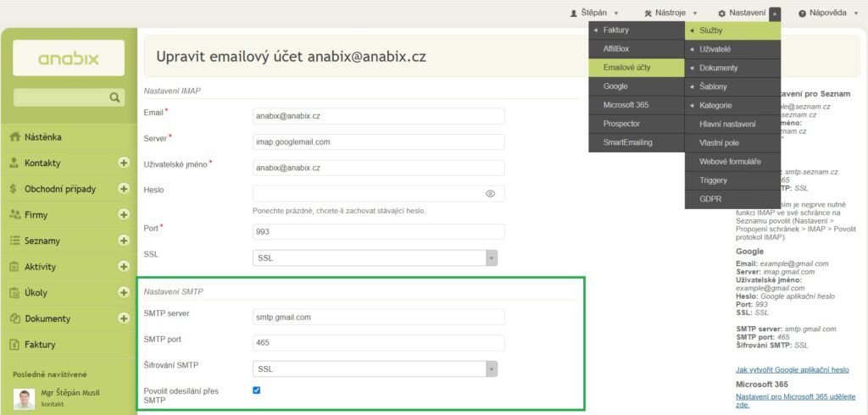Image resolution: width=868 pixels, height=415 pixels.
Task: Add a new contact with Kontakty plus icon
Action: point(124,163)
